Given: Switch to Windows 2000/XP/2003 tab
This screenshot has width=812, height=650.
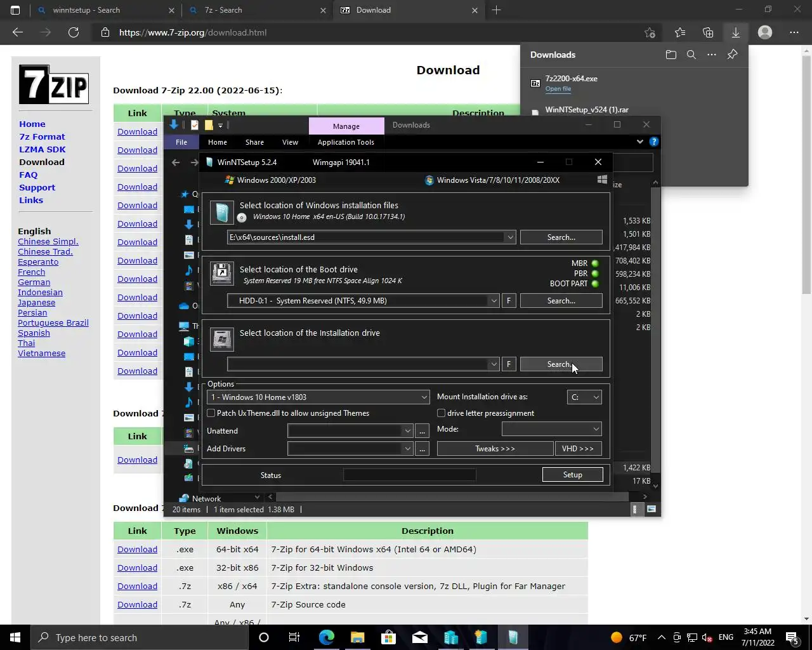Looking at the screenshot, I should tap(271, 180).
